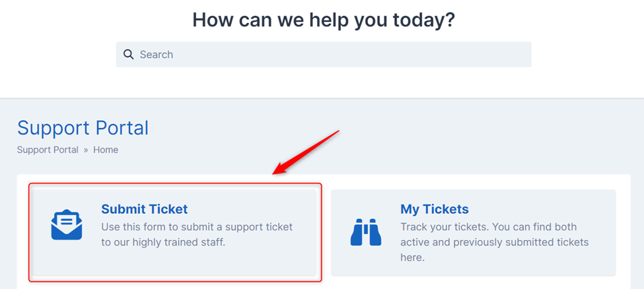Select the Support Portal breadcrumb link
The image size is (644, 289).
click(x=48, y=150)
